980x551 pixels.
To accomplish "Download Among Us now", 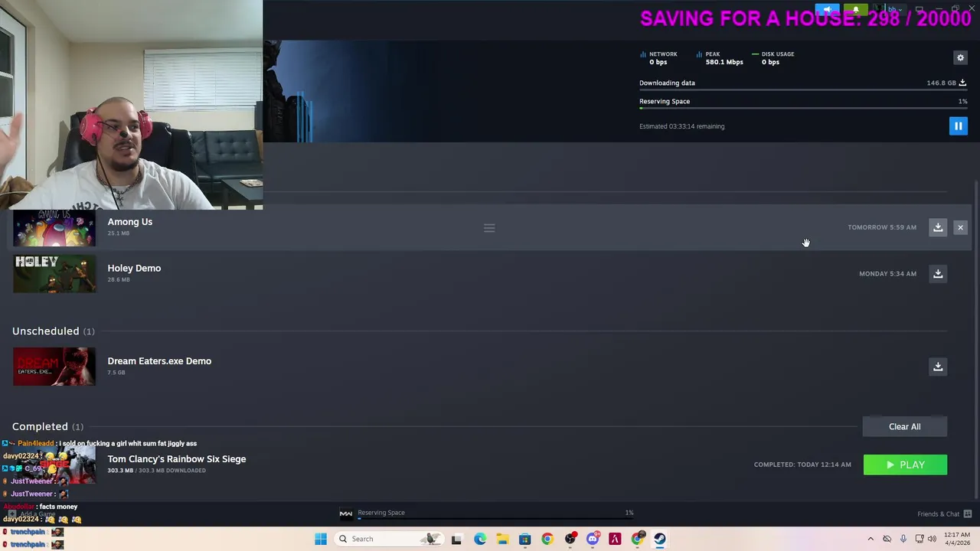I will tap(938, 227).
